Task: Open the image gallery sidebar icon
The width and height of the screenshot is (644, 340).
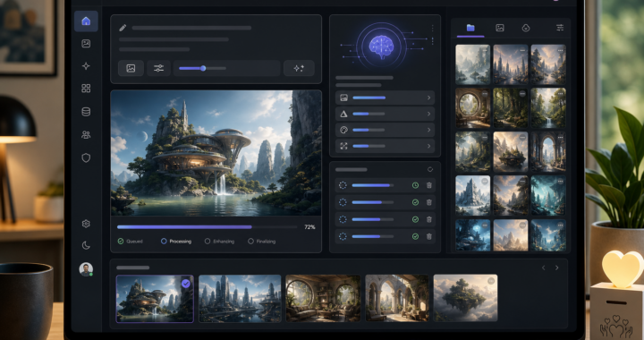Action: click(86, 44)
